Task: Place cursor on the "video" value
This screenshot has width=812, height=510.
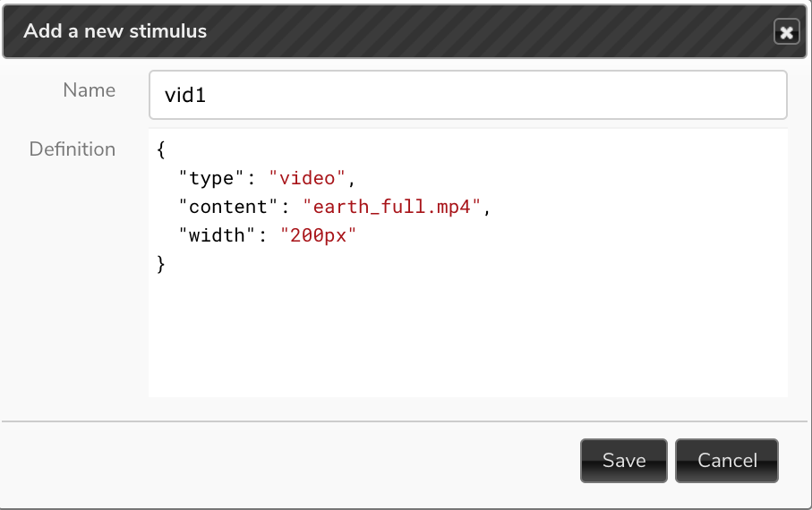Action: (306, 178)
